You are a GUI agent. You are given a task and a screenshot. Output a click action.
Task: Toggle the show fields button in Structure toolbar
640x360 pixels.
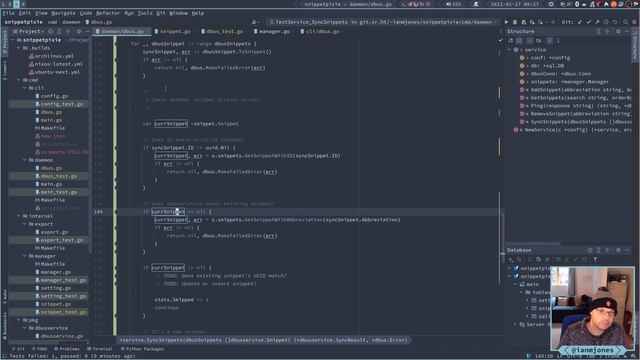(x=530, y=40)
